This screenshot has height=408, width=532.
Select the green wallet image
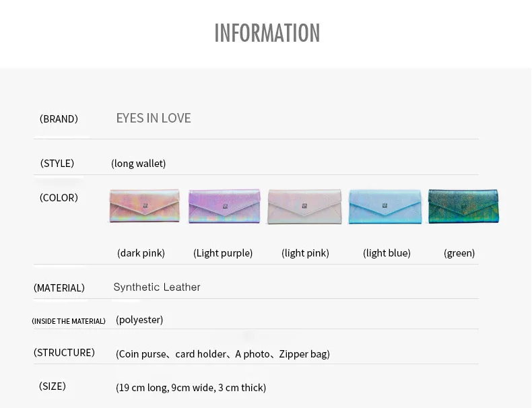[x=463, y=206]
